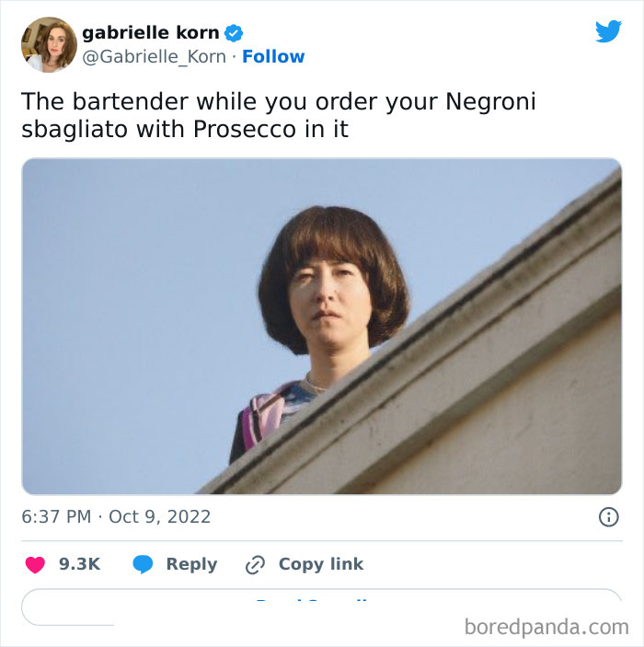Like the tweet with the heart icon
Screen dimensions: 644x647
click(35, 564)
